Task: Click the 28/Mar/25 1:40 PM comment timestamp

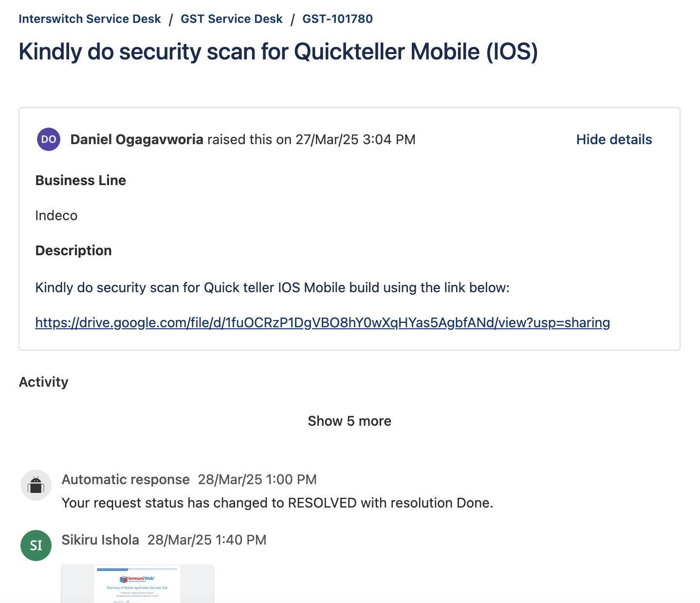Action: point(207,540)
